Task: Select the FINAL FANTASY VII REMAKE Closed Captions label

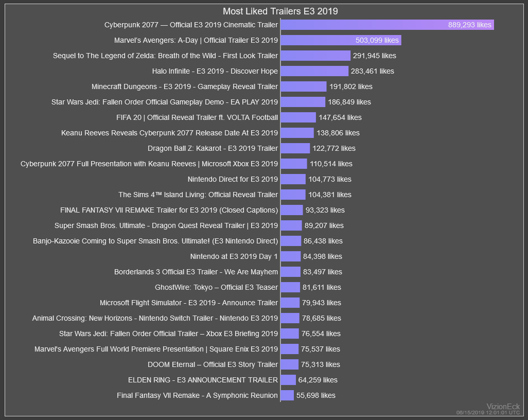Action: (169, 210)
